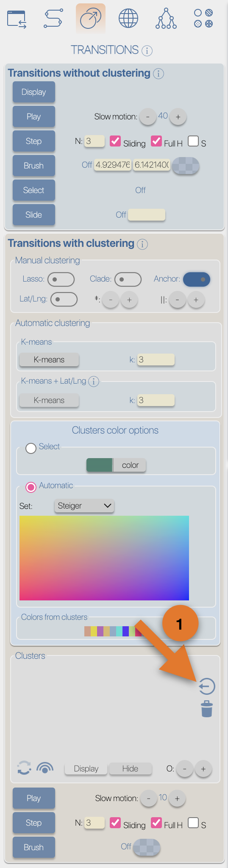Open the globe map tab
228x868 pixels.
click(128, 19)
